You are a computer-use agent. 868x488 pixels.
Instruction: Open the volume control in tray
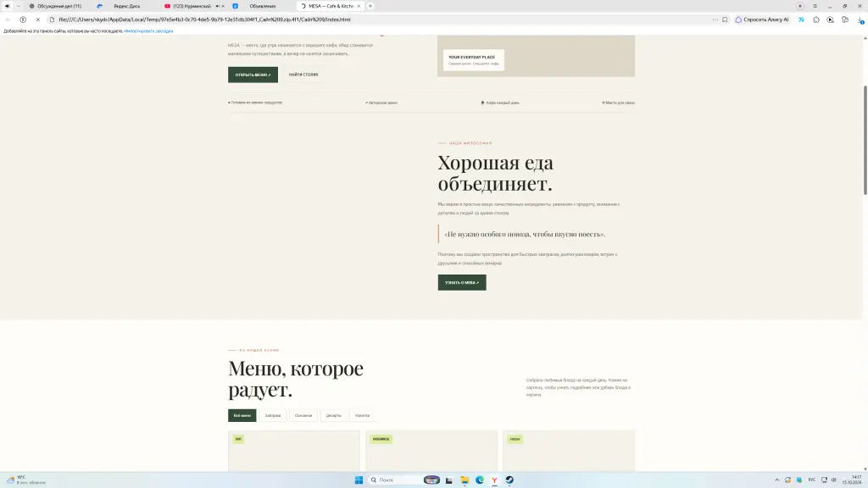[834, 480]
